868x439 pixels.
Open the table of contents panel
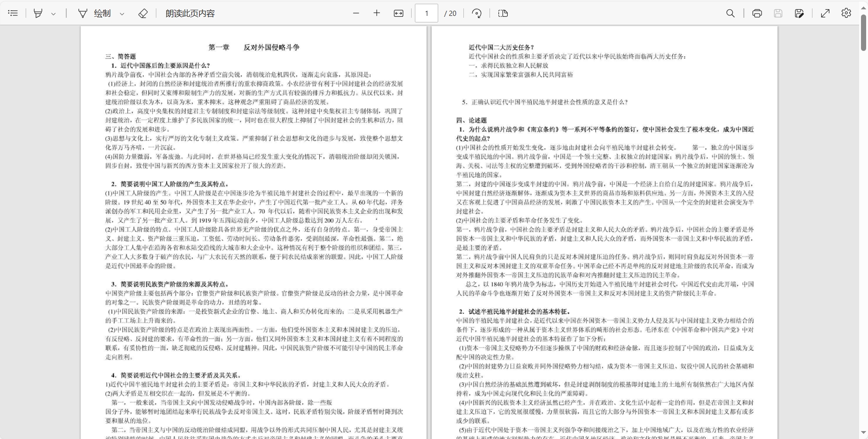pyautogui.click(x=13, y=13)
